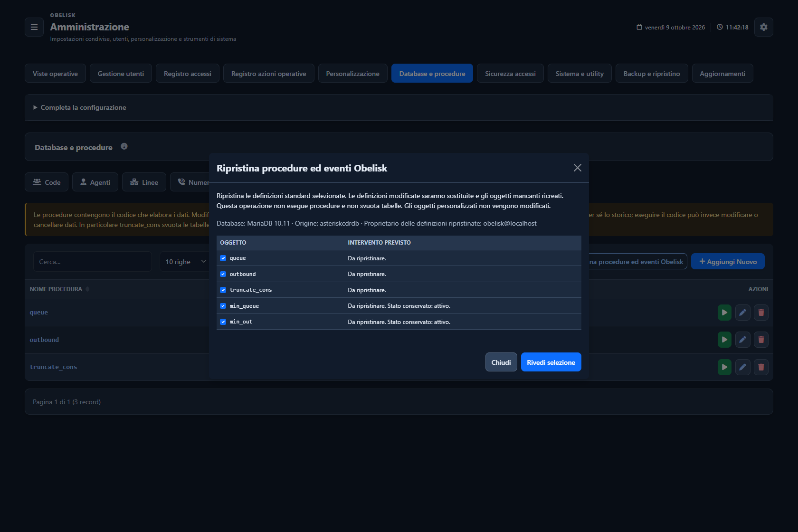Uncheck the min_queue checkbox in dialog
The image size is (798, 532).
(x=223, y=306)
